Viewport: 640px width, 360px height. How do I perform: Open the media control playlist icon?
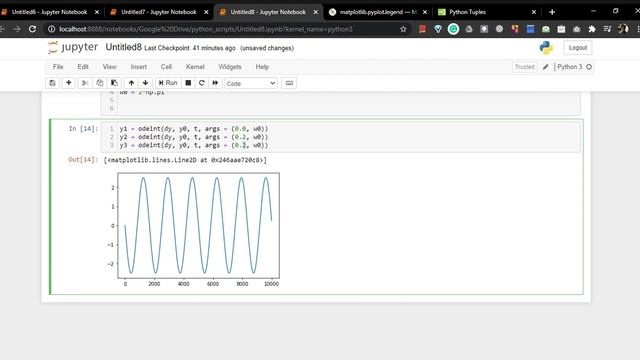point(607,29)
